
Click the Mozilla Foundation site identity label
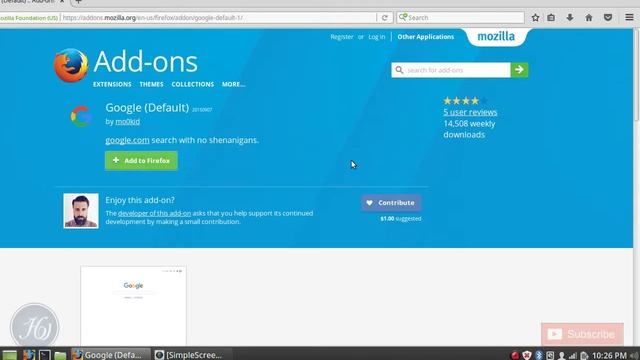pos(29,18)
